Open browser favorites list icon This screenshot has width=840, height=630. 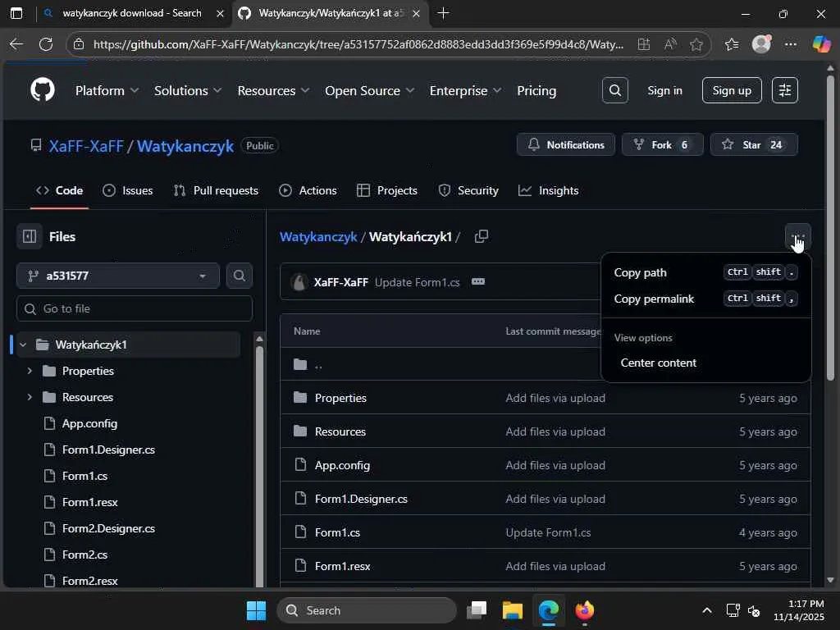[x=732, y=44]
